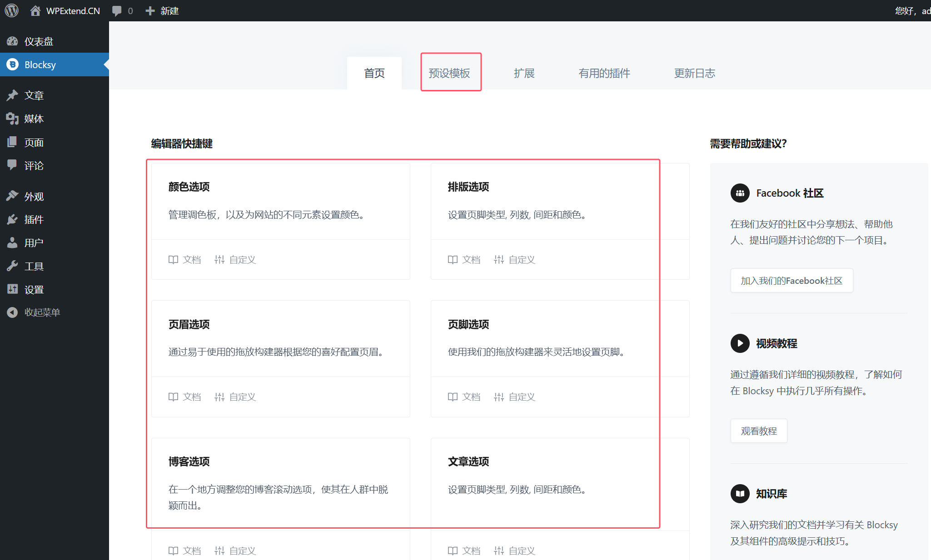Open the 媒体 media menu

click(55, 119)
